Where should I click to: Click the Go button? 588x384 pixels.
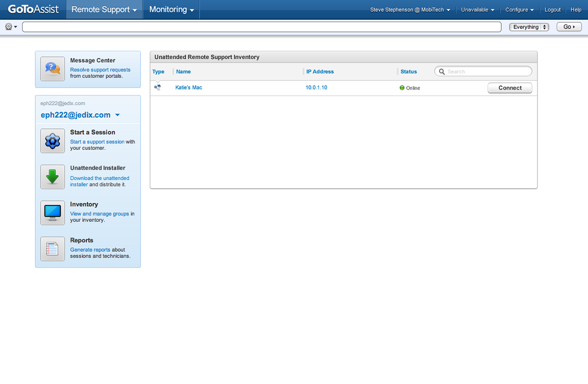coord(569,27)
